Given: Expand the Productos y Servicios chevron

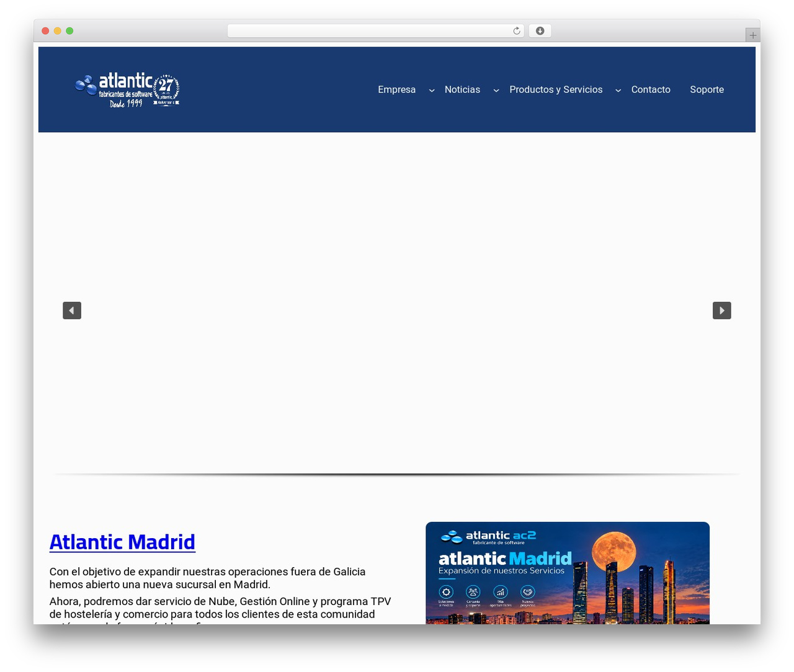Looking at the screenshot, I should click(618, 91).
